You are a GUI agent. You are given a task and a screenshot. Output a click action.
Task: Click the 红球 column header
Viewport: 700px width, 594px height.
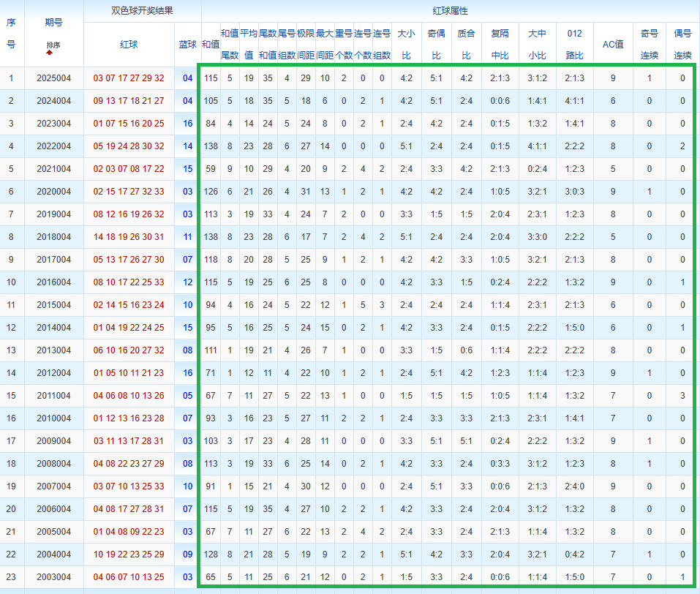point(129,45)
